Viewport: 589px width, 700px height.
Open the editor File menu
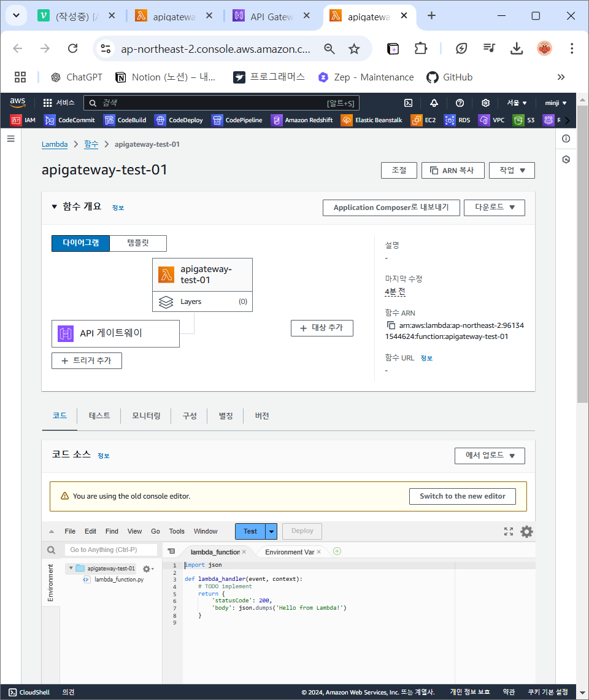(70, 531)
